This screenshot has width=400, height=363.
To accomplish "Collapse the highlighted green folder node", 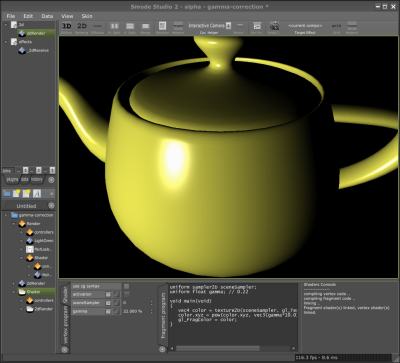I will tap(14, 292).
